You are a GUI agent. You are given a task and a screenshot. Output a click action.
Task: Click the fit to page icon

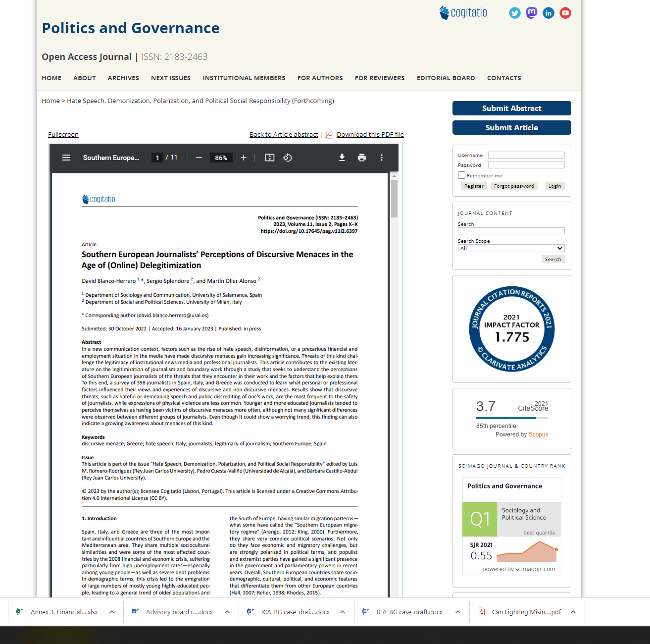270,158
